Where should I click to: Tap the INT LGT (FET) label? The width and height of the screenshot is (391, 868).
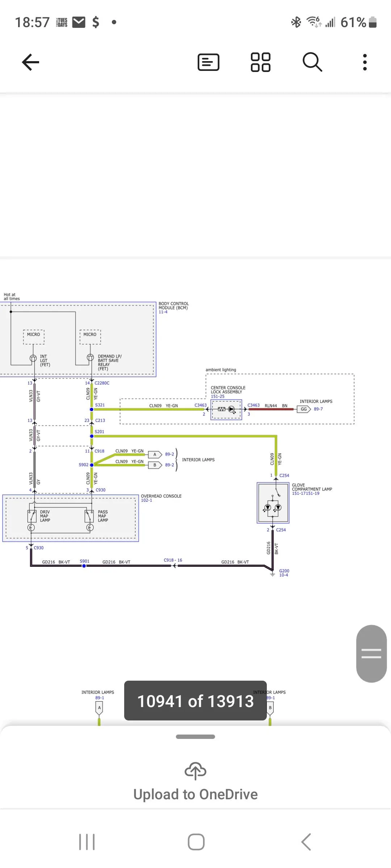click(45, 361)
